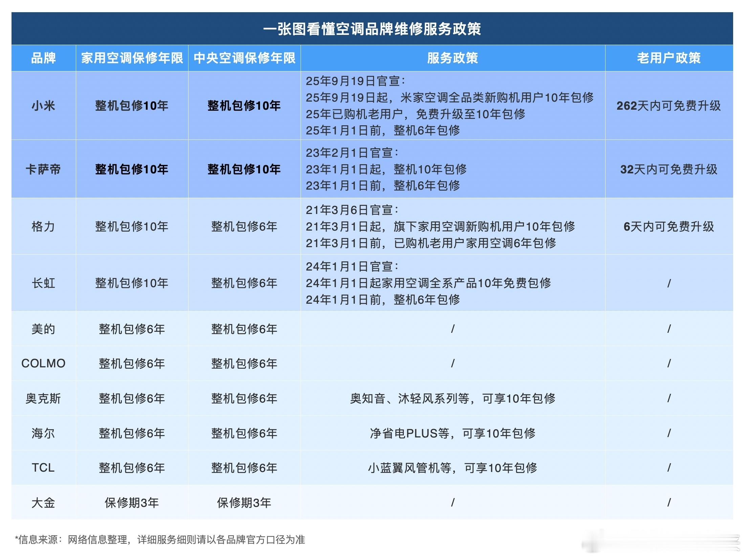Select 32天内可免费升级 cell
This screenshot has width=746, height=560.
(x=669, y=169)
